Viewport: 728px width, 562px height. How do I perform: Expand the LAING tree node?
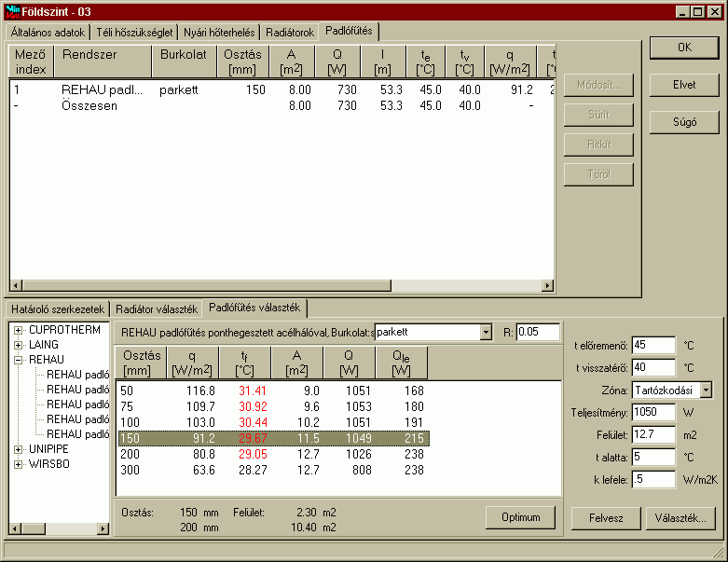point(18,345)
